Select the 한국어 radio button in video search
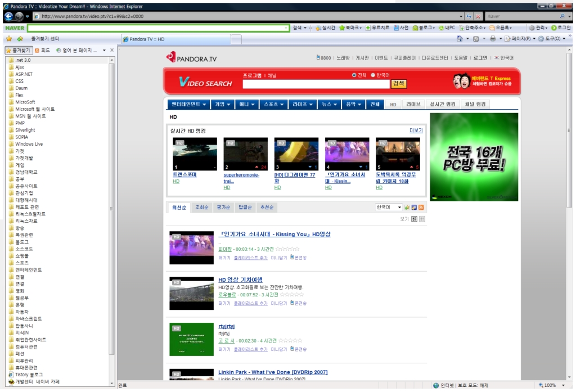Screen dimensions: 576x392 (373, 75)
